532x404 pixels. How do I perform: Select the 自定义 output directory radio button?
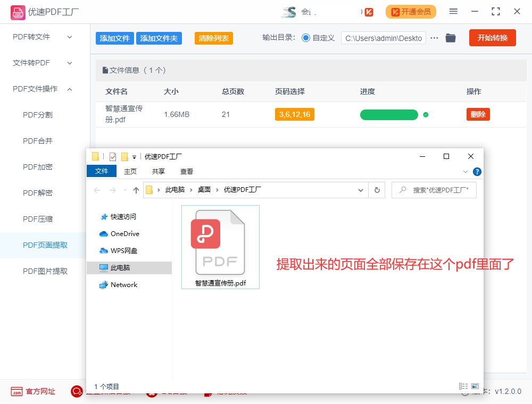point(306,38)
